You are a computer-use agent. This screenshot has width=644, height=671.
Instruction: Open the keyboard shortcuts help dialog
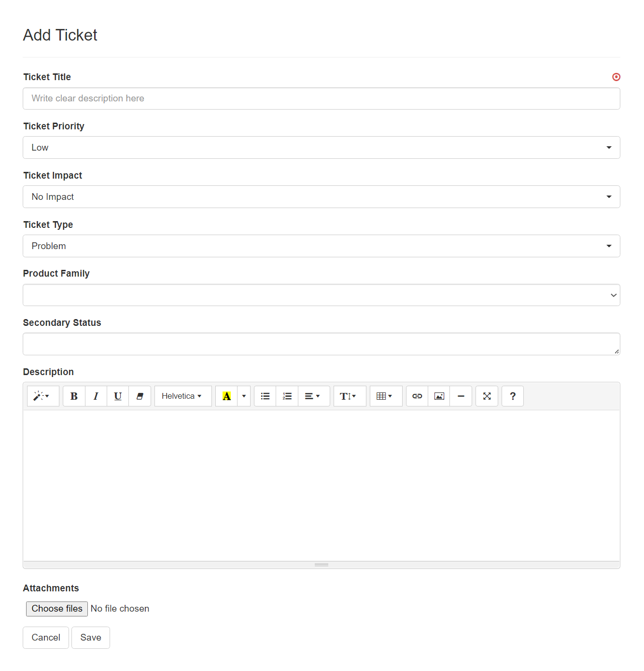coord(512,396)
